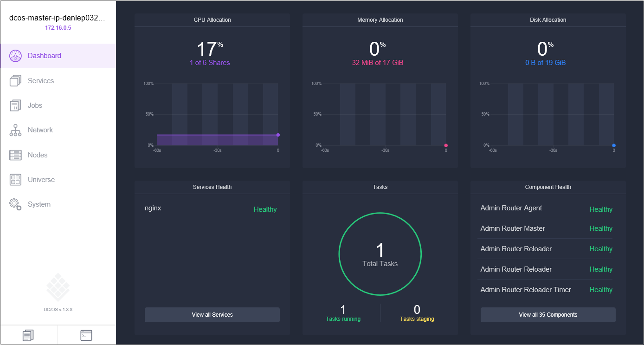Navigate to Nodes using its sidebar icon
Screen dimensions: 644x345
(x=15, y=155)
